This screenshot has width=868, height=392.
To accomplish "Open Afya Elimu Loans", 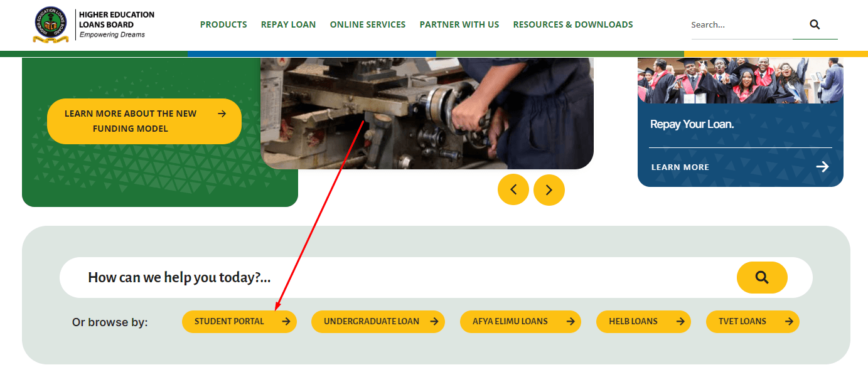I will 520,321.
